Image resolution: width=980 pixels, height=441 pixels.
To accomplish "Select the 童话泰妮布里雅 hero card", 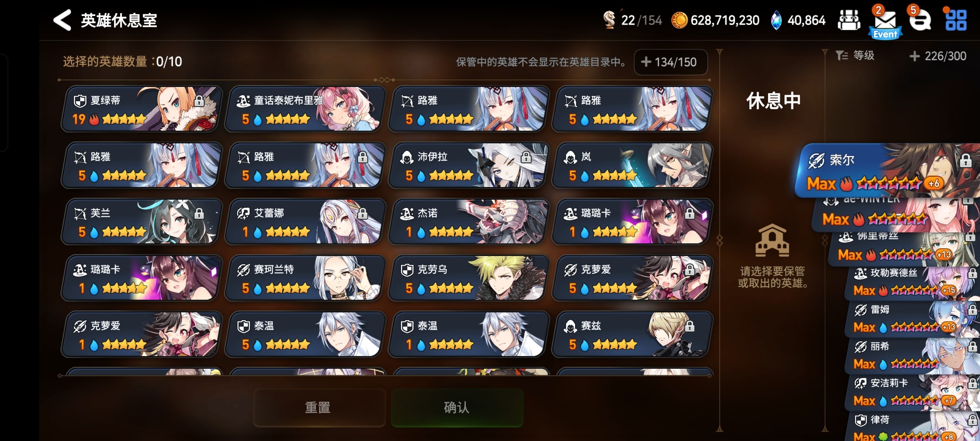I will [x=305, y=109].
